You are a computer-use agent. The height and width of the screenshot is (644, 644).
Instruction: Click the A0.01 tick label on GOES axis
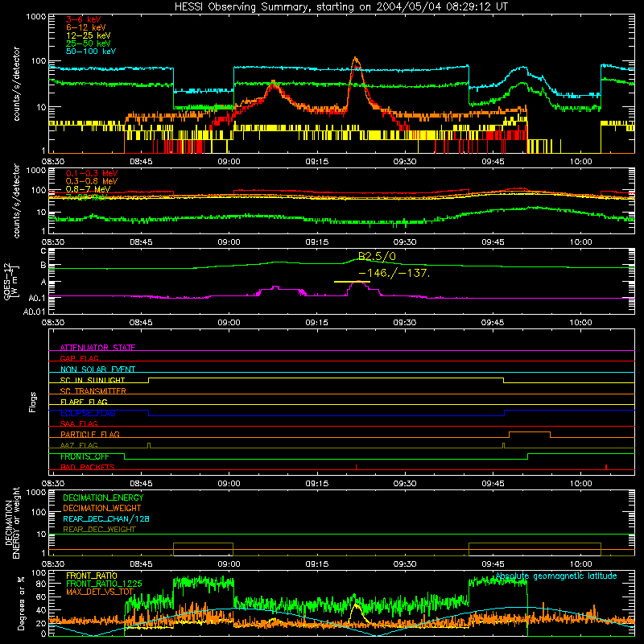point(34,312)
